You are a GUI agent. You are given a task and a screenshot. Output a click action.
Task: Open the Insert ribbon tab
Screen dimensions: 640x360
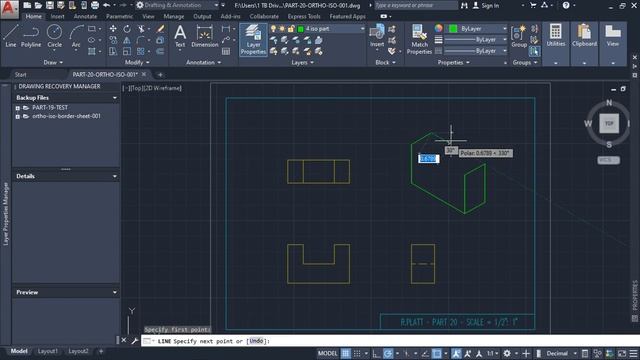click(58, 17)
